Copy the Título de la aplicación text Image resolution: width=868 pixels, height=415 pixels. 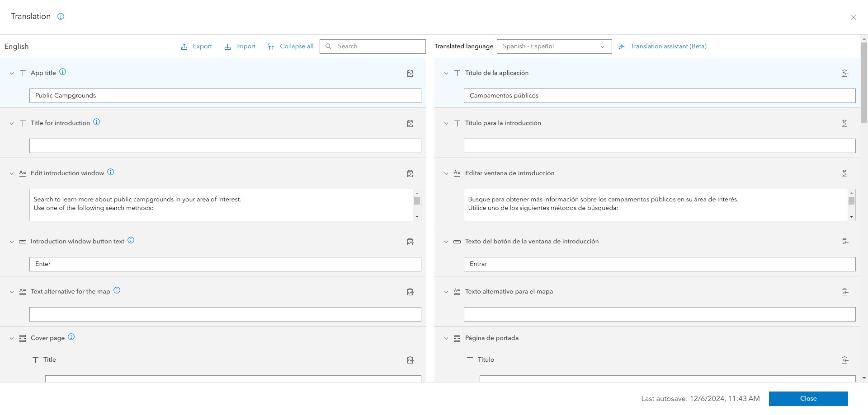click(845, 73)
